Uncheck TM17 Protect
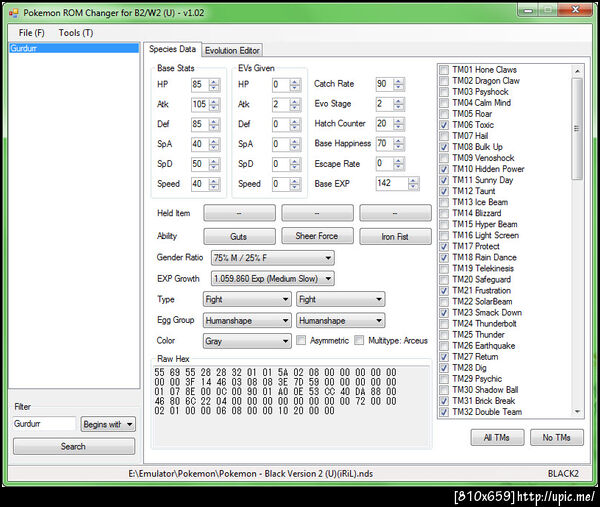This screenshot has height=507, width=600. click(x=444, y=246)
